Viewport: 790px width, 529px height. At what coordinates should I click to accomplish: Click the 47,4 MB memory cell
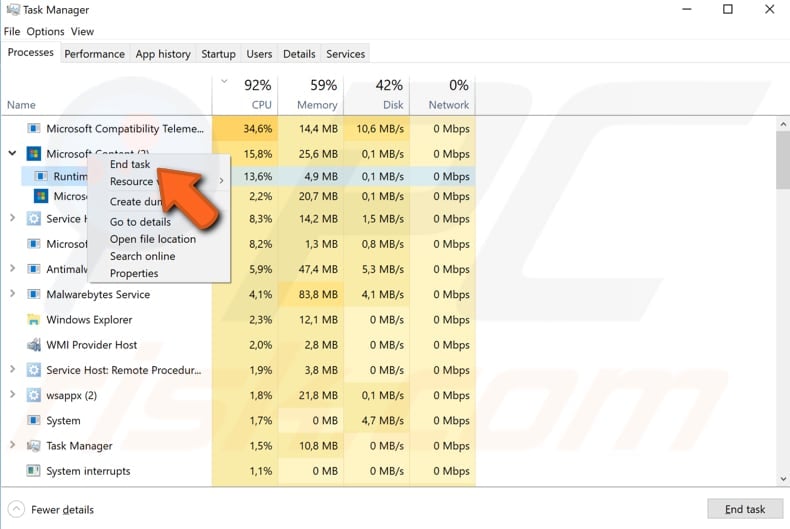pos(310,269)
